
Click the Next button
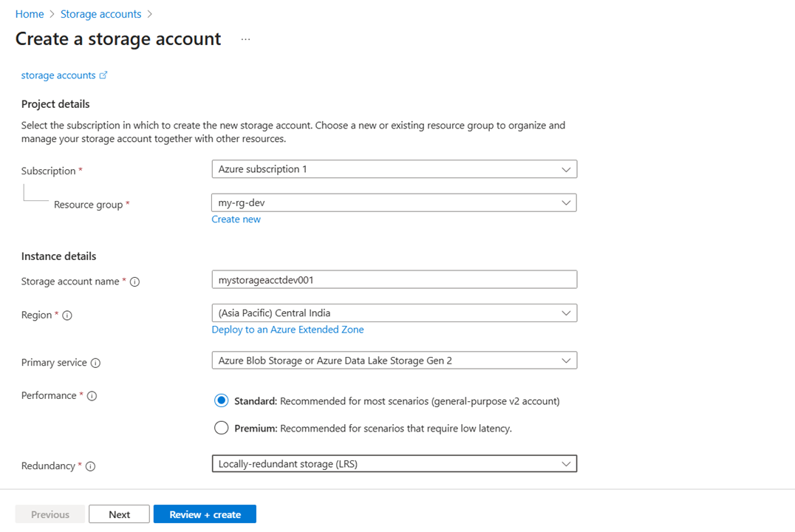click(x=118, y=514)
